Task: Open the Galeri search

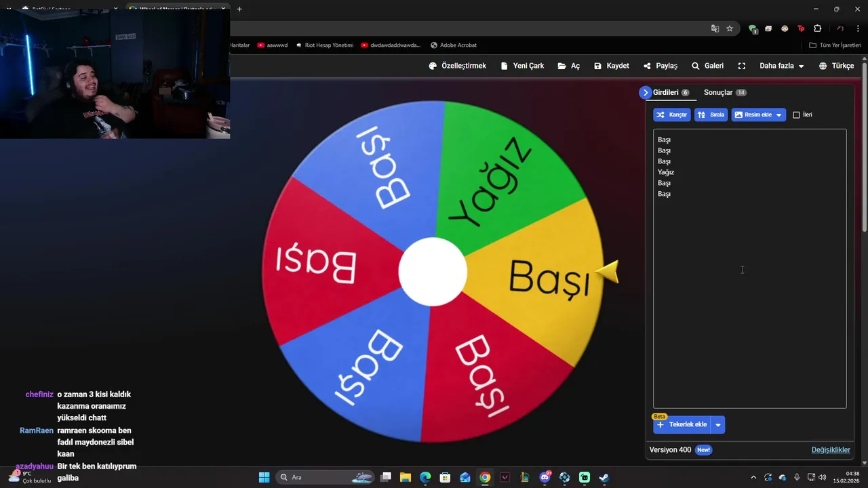Action: 707,66
